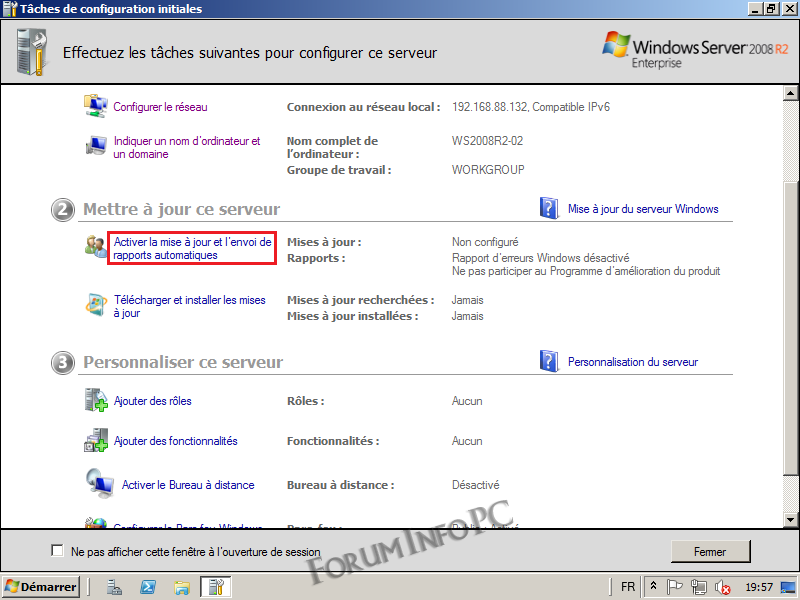Click the 'Mises à jour recherchées' label
The height and width of the screenshot is (600, 800).
coord(360,300)
